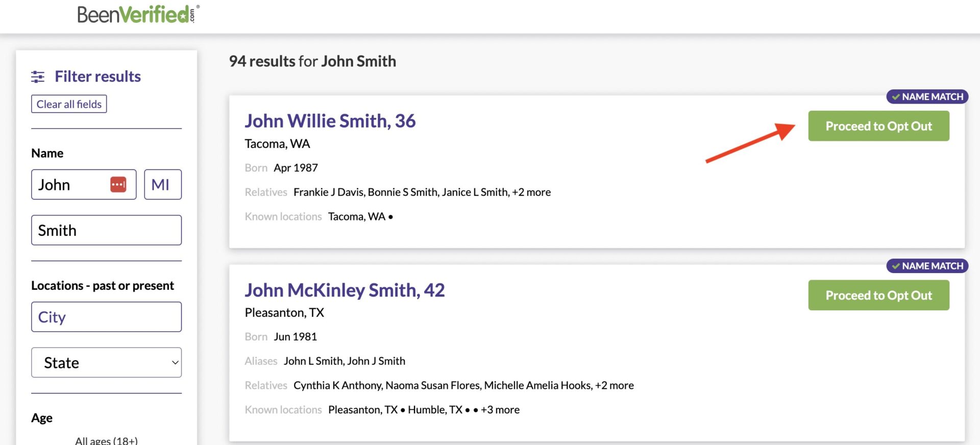Focus the first name field containing John

(x=71, y=184)
